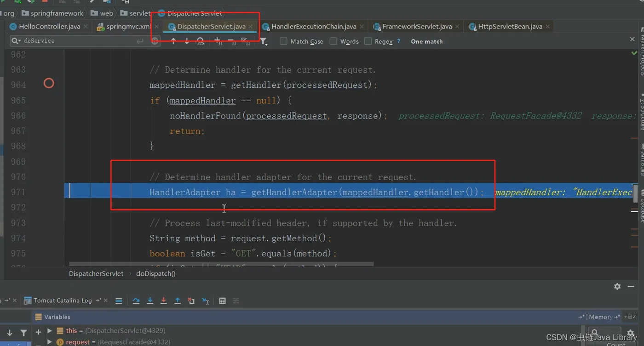
Task: Jump to previous search occurrence arrow
Action: click(173, 41)
